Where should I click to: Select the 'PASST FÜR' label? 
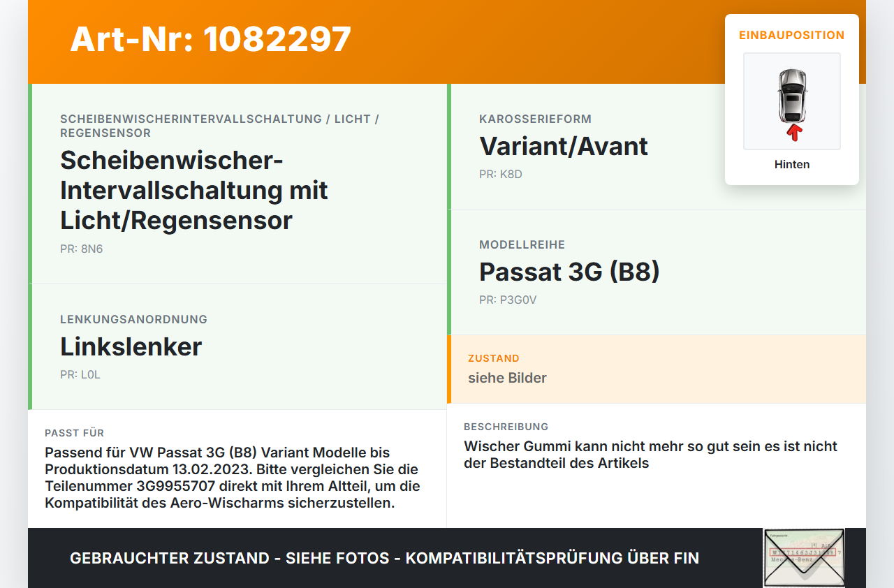[x=75, y=433]
